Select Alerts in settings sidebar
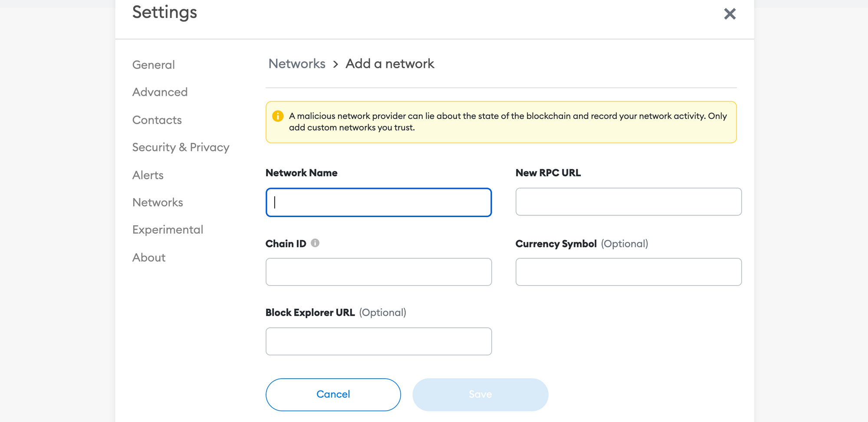 (148, 175)
